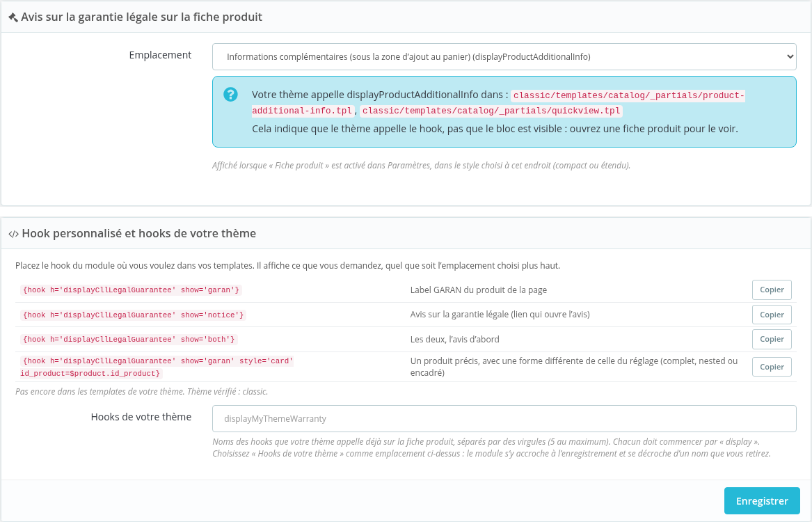Image resolution: width=812 pixels, height=522 pixels.
Task: Click the 'Cela indique que le thème appelle le hook' sentence
Action: pyautogui.click(x=495, y=129)
